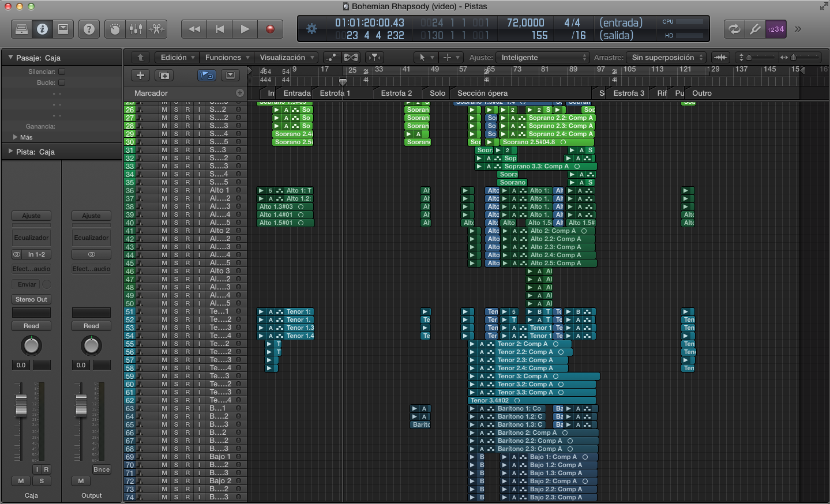Toggle the Inspector info button
The height and width of the screenshot is (504, 830).
click(x=43, y=29)
